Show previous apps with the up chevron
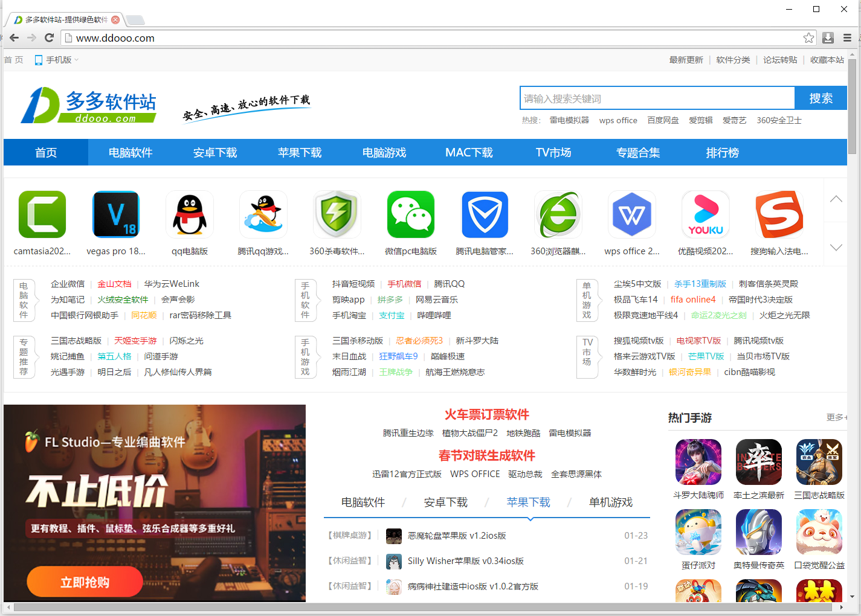The image size is (861, 616). coord(836,199)
